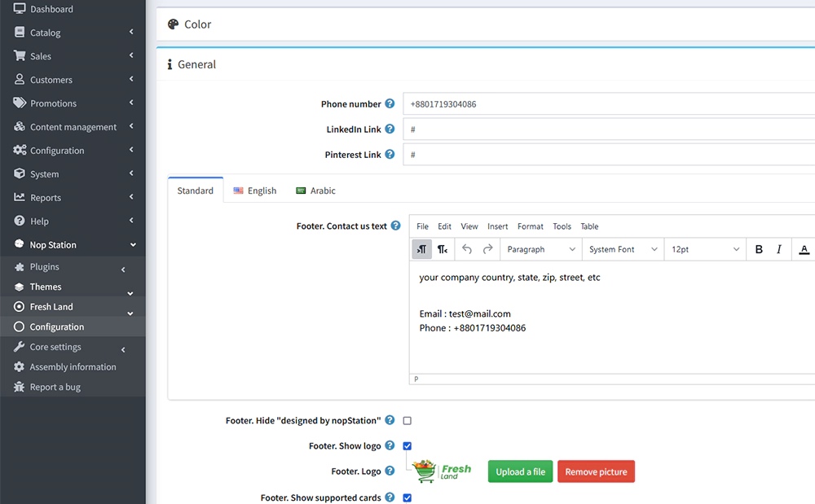815x504 pixels.
Task: Uncheck Footer Show logo checkbox
Action: (407, 446)
